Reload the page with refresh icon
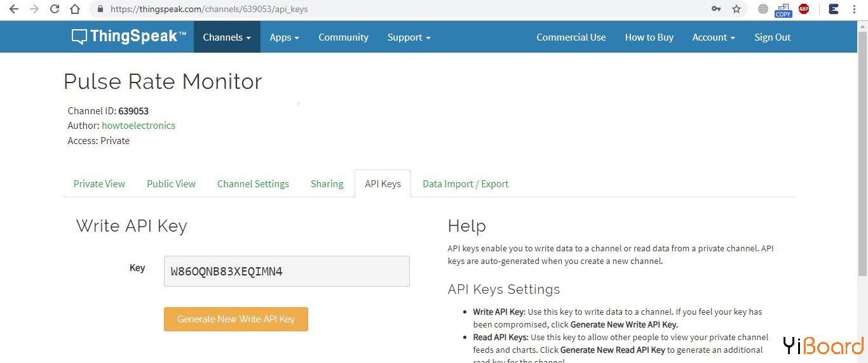This screenshot has width=868, height=363. tap(55, 9)
